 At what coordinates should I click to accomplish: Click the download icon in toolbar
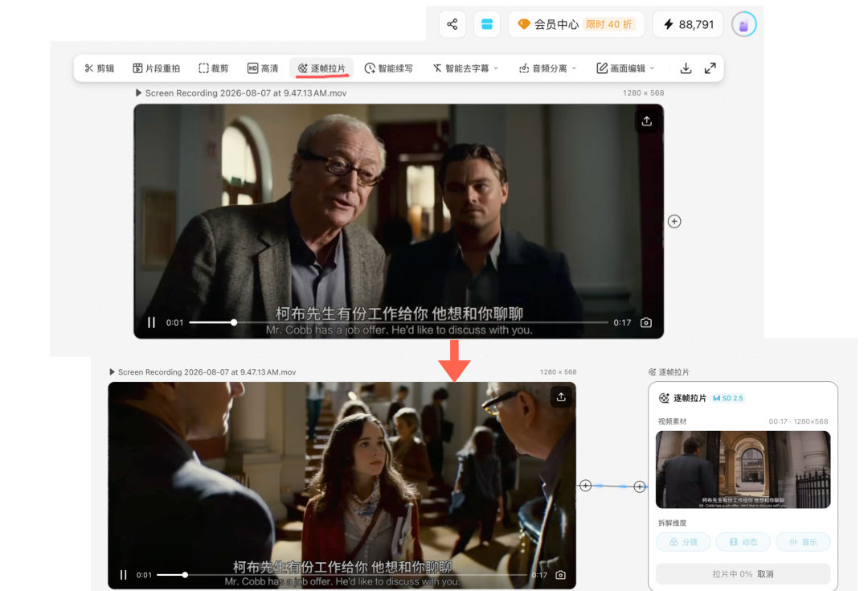click(x=686, y=68)
